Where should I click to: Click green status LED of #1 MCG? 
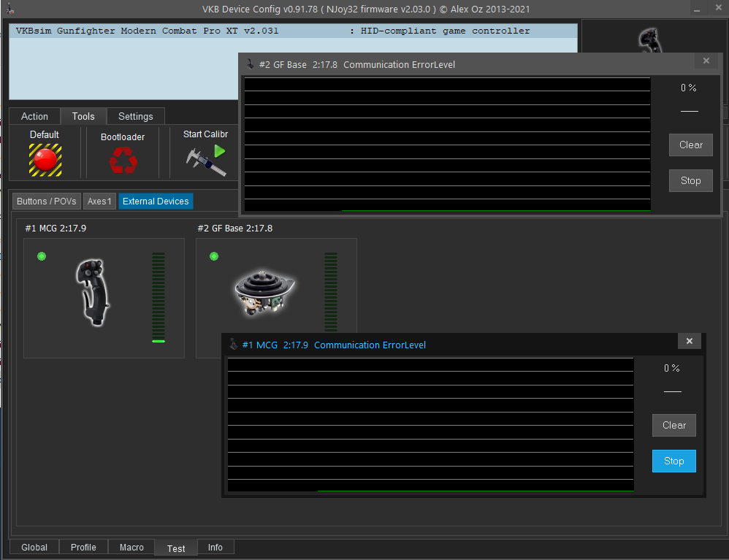(x=42, y=256)
